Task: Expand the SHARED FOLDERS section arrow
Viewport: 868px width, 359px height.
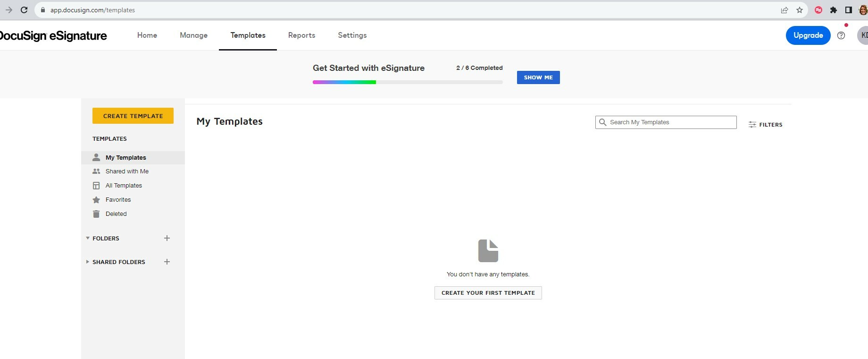Action: [88, 262]
